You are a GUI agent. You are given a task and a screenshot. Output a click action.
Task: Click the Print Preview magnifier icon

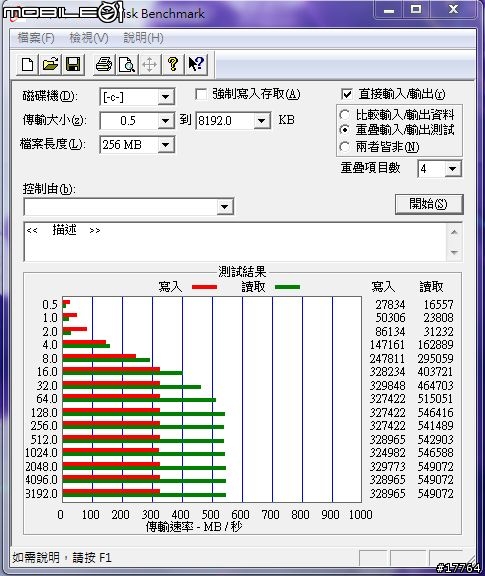click(x=127, y=65)
